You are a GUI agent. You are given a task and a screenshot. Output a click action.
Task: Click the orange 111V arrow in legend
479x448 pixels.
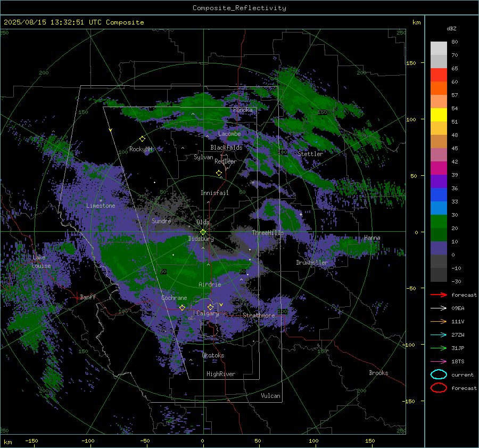[439, 321]
